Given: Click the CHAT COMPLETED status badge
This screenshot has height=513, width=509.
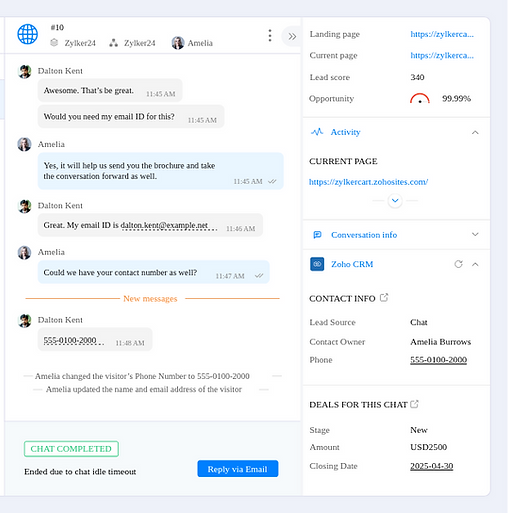Looking at the screenshot, I should pos(71,449).
